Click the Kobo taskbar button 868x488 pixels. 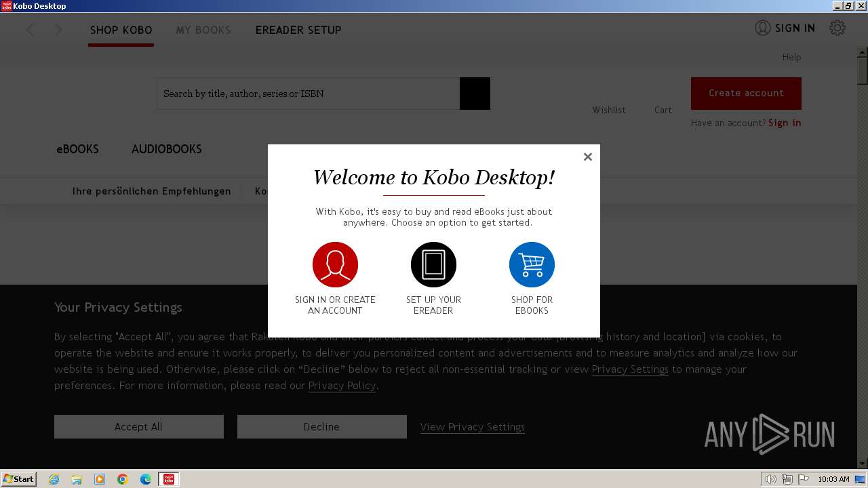click(169, 479)
